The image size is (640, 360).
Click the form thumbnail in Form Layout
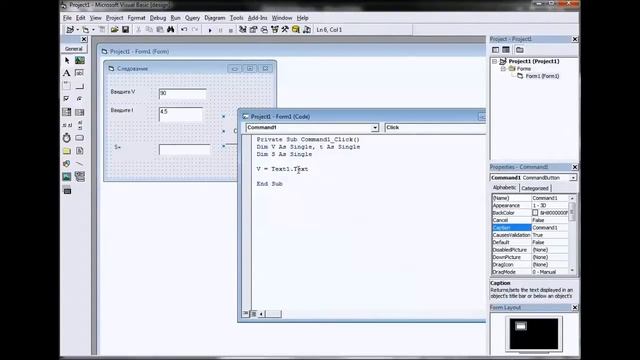521,326
